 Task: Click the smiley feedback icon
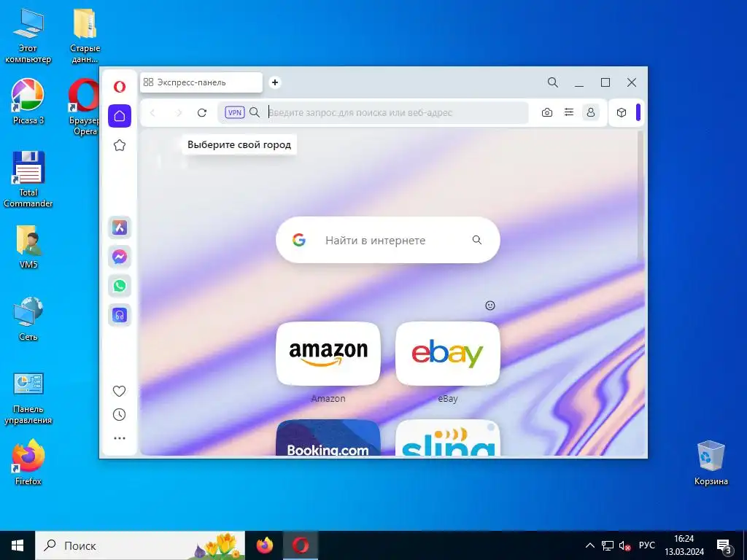pyautogui.click(x=490, y=306)
